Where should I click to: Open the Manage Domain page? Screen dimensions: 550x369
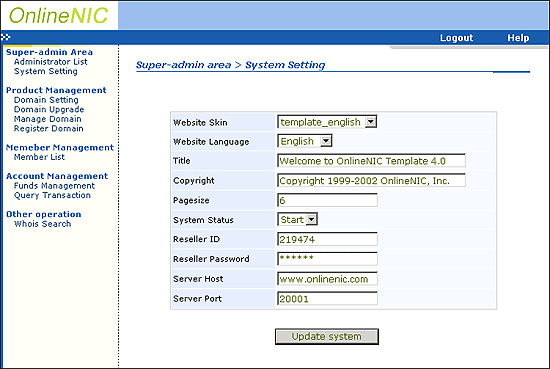click(x=47, y=119)
